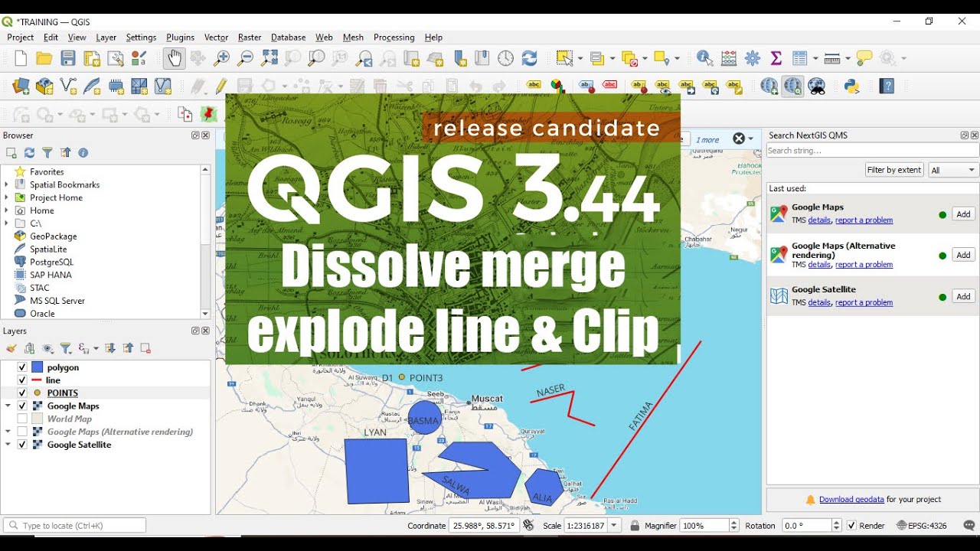This screenshot has width=980, height=551.
Task: Open the Processing menu
Action: [x=394, y=37]
